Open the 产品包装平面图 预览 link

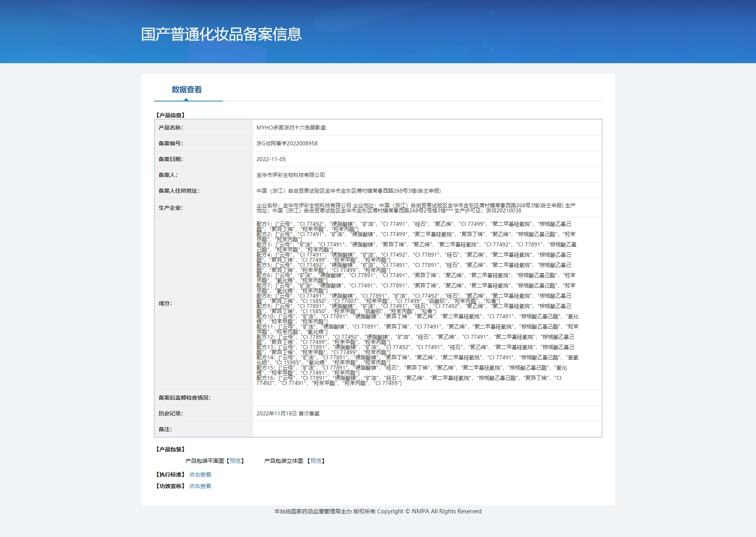pos(235,461)
